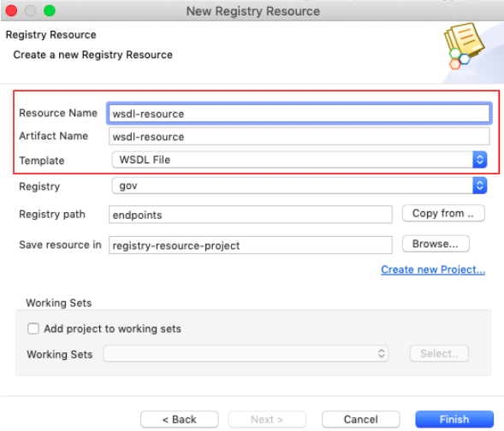
Task: Click the green zoom window button
Action: click(50, 10)
